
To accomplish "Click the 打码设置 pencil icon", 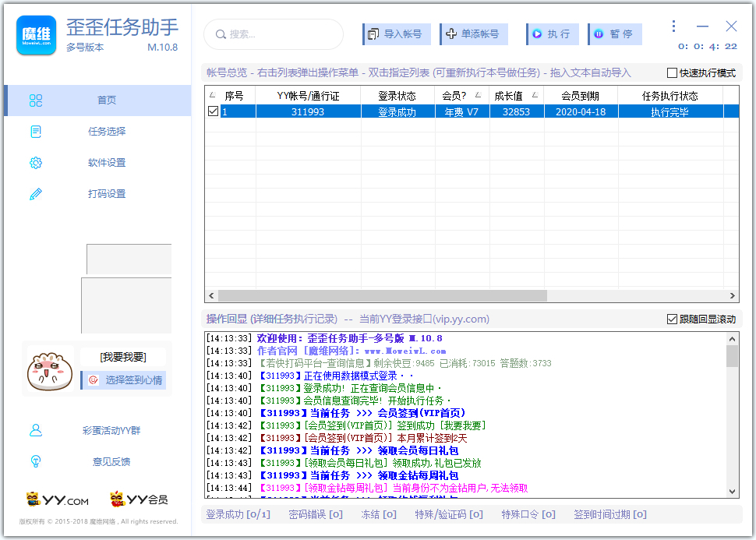I will (36, 194).
